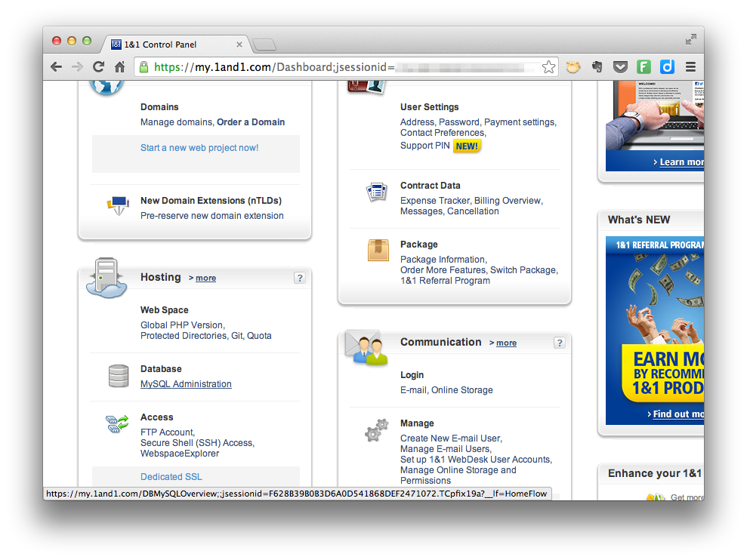The height and width of the screenshot is (560, 747).
Task: Click the Find out more referral link
Action: point(678,414)
